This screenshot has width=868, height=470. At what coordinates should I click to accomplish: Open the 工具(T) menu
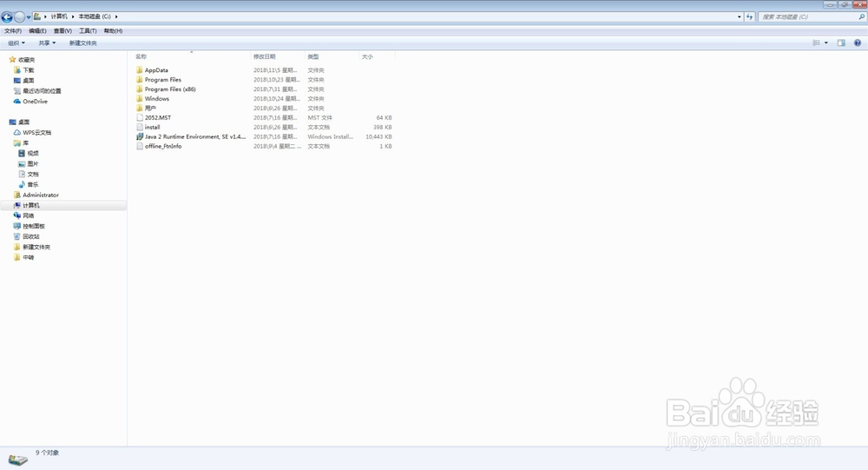[88, 31]
